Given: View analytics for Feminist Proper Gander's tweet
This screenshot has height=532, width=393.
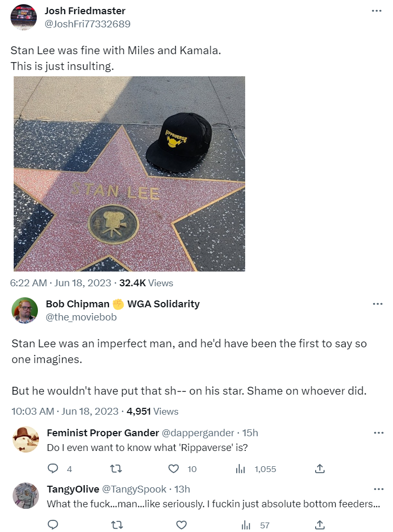Looking at the screenshot, I should tap(241, 469).
